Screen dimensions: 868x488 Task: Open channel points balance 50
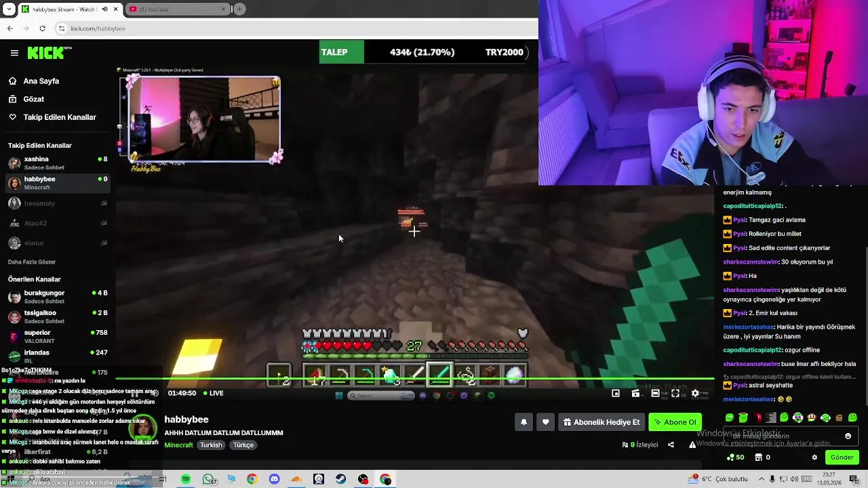[735, 457]
